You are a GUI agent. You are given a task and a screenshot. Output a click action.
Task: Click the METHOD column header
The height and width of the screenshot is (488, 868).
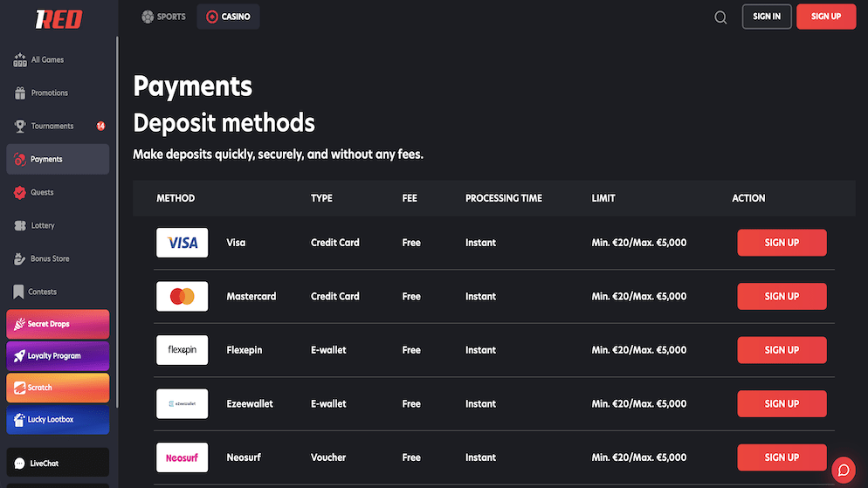tap(176, 198)
